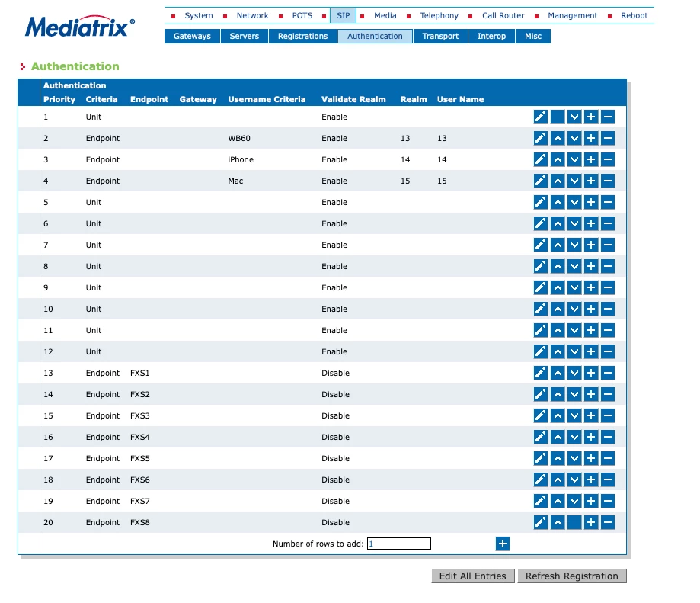Delete the FXS4 endpoint entry
Viewport: 700px width, 603px height.
(x=608, y=437)
